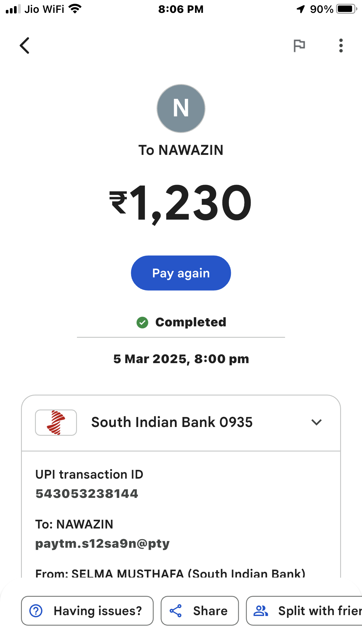Collapse the South Indian Bank 0935 chevron

coord(316,422)
